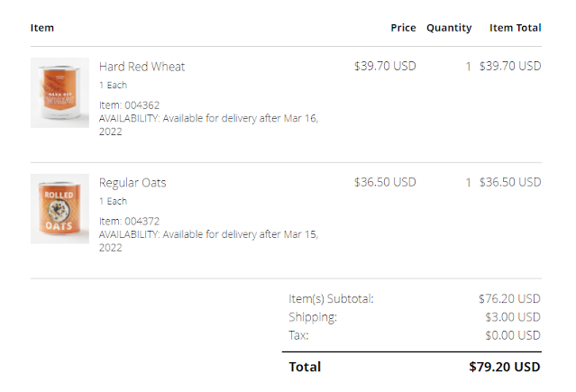Click the $0.00 USD tax amount
This screenshot has height=392, width=576.
(x=513, y=335)
